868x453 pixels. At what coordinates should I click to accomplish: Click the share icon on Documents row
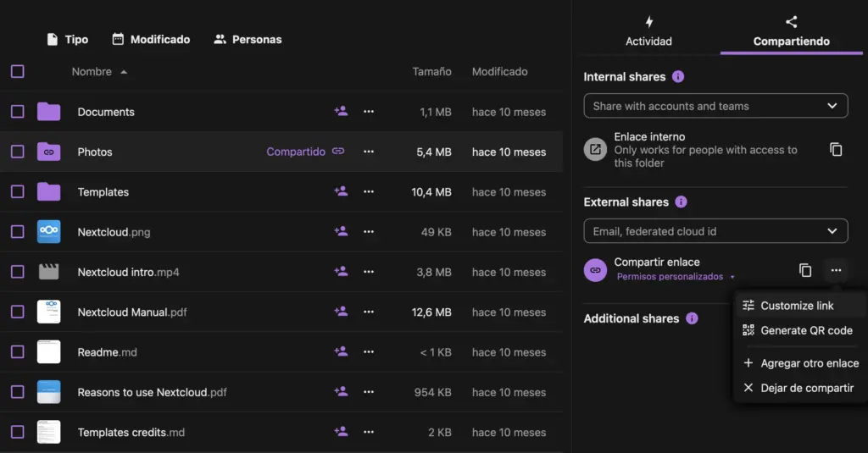(341, 111)
